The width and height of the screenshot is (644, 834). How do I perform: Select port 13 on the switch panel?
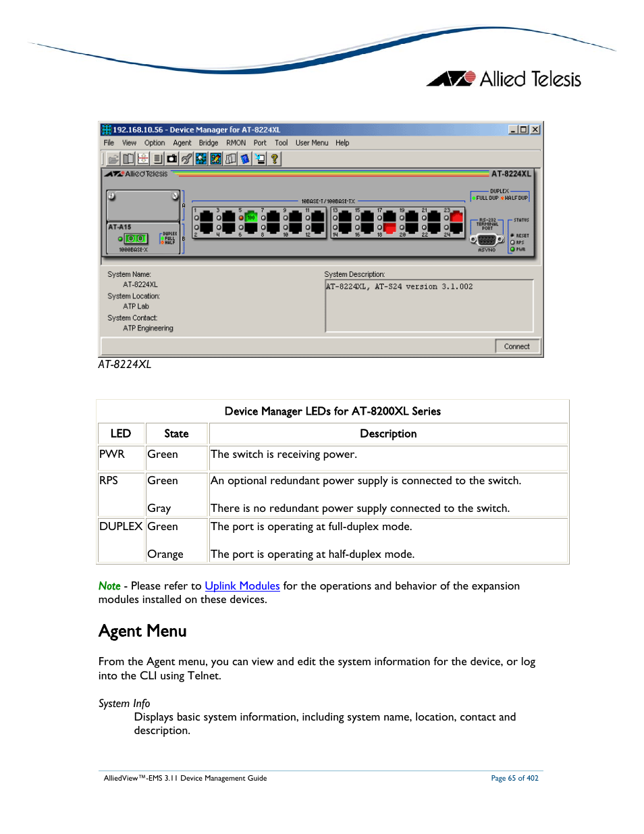pos(345,216)
